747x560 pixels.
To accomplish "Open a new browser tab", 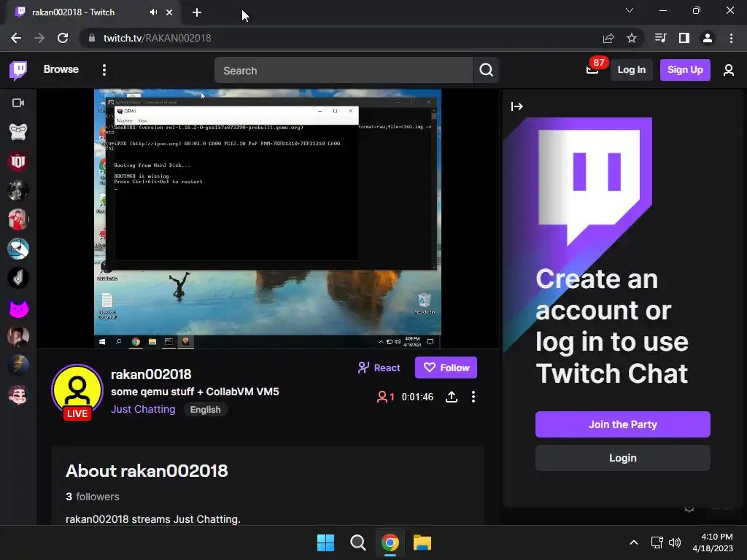I will (x=197, y=12).
